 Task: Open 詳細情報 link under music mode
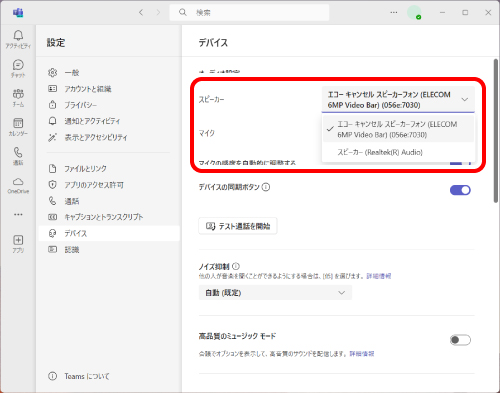pyautogui.click(x=362, y=354)
